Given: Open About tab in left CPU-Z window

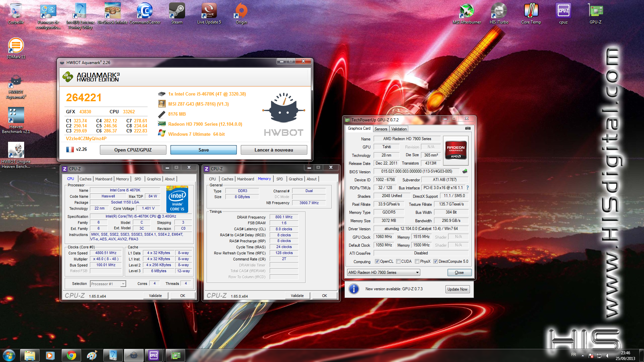Looking at the screenshot, I should (x=170, y=179).
